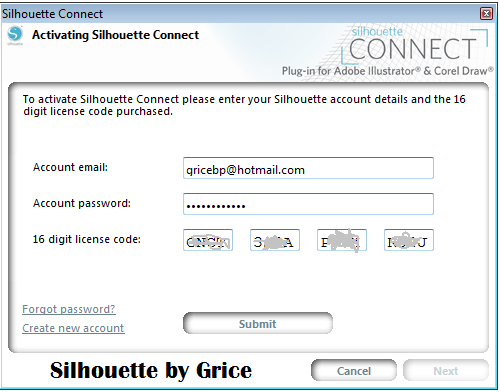Select the Account password field

(x=308, y=204)
